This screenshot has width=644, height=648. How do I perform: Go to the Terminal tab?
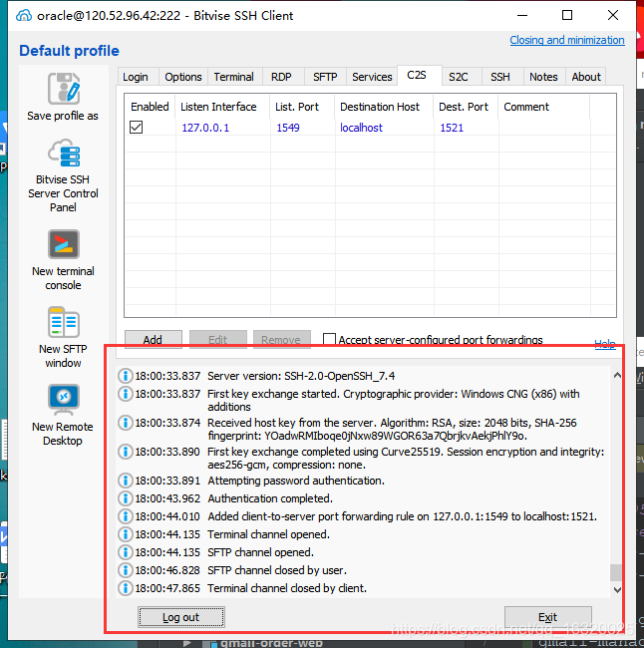[x=234, y=77]
